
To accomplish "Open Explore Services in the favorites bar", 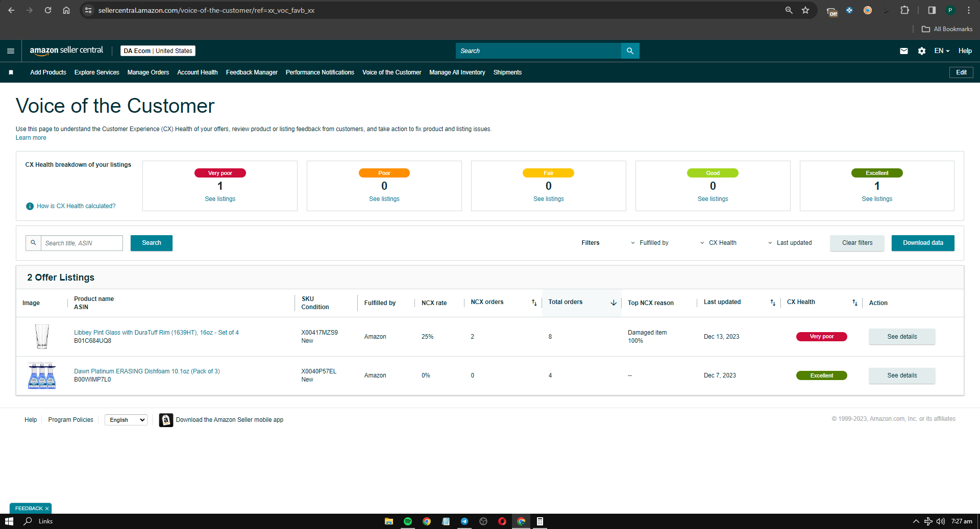I will [97, 72].
